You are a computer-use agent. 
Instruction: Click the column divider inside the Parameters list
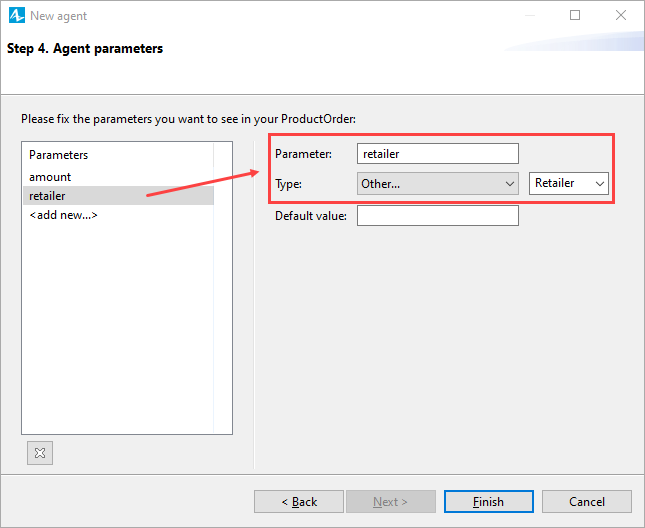coord(214,288)
